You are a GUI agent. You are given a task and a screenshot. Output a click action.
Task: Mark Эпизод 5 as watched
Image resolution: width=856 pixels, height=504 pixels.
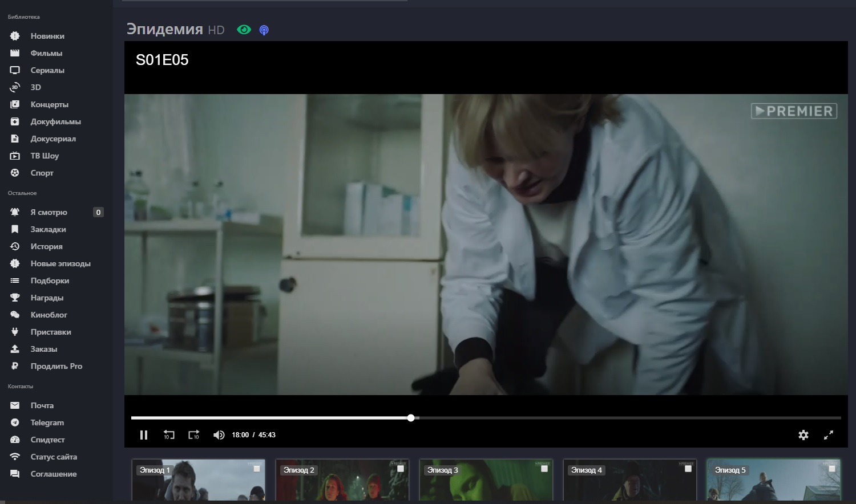click(x=832, y=469)
